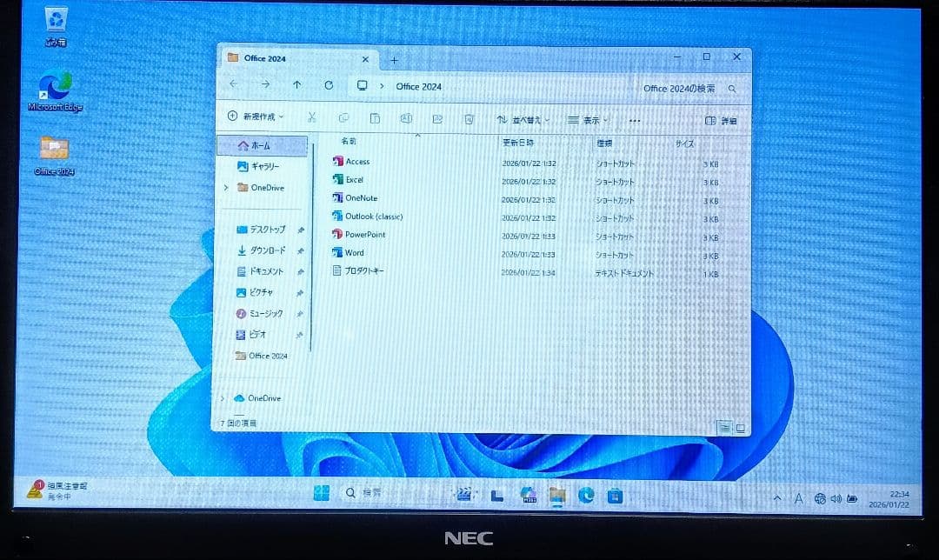Open Clipchamp from the taskbar

(466, 495)
